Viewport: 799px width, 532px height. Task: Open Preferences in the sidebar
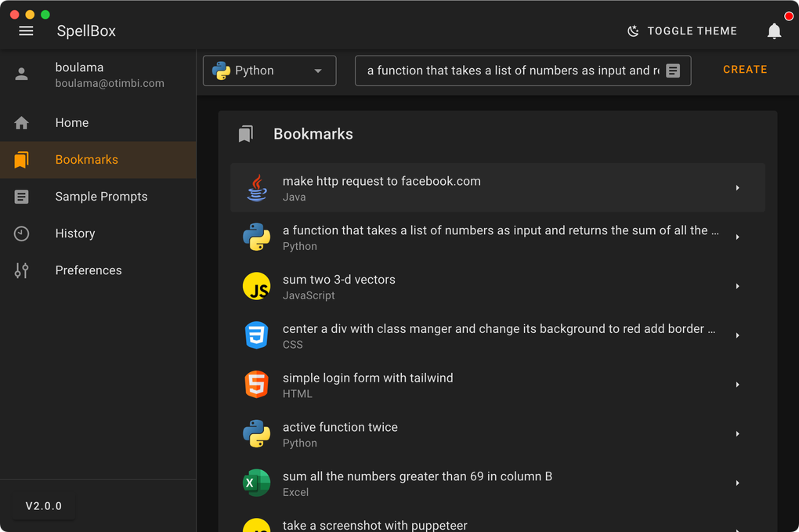pyautogui.click(x=98, y=270)
